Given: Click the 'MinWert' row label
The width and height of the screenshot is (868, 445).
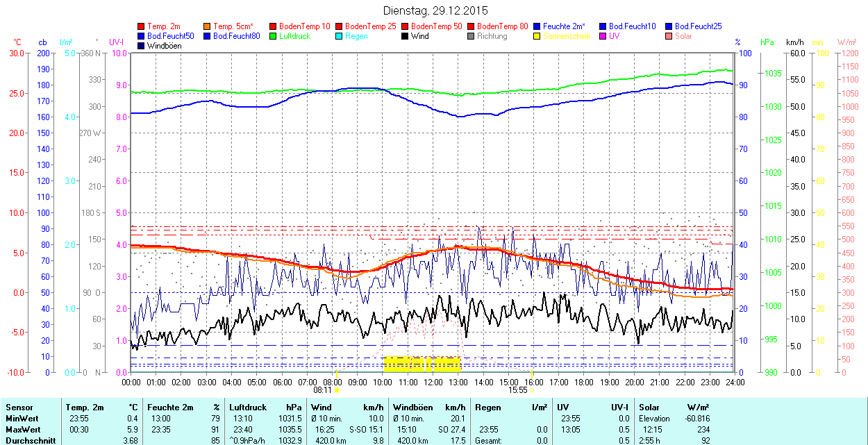Looking at the screenshot, I should (21, 419).
